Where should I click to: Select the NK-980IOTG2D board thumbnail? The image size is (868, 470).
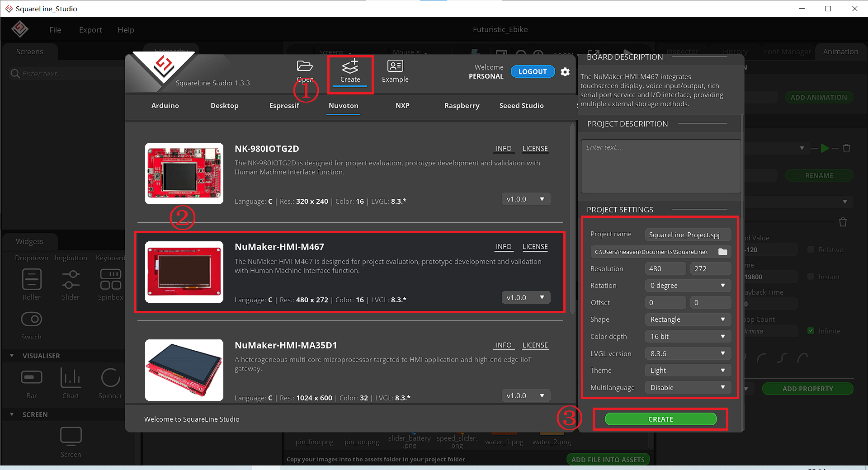pyautogui.click(x=184, y=174)
